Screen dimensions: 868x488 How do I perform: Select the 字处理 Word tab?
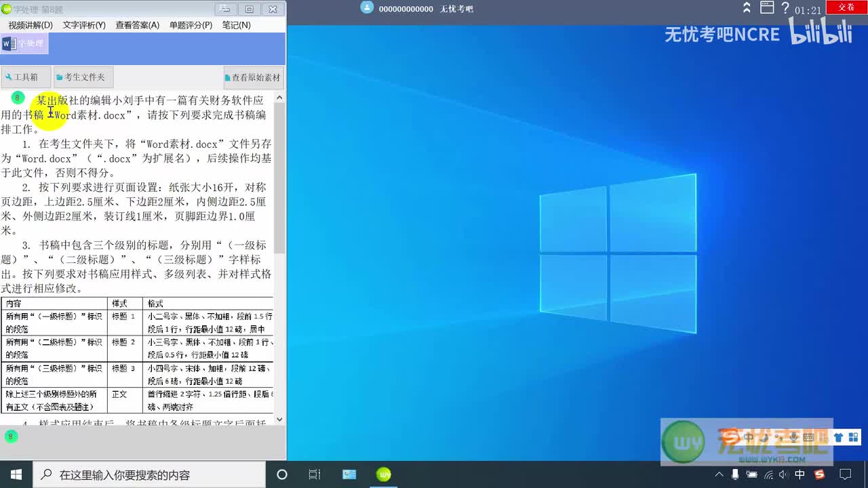(24, 44)
